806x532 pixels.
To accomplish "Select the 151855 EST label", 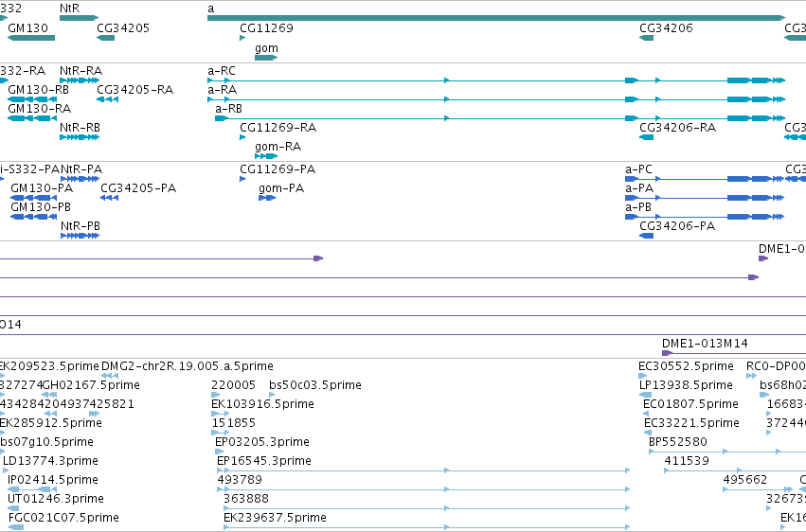I will (x=233, y=423).
